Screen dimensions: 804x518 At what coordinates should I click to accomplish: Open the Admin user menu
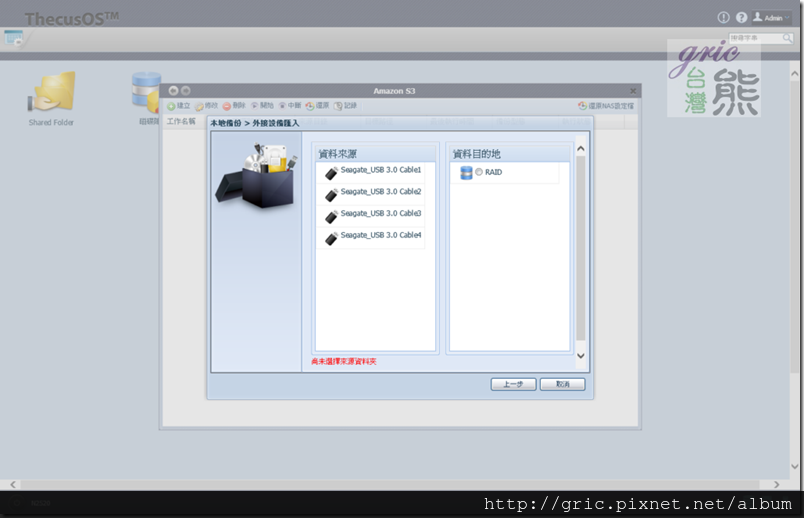771,17
